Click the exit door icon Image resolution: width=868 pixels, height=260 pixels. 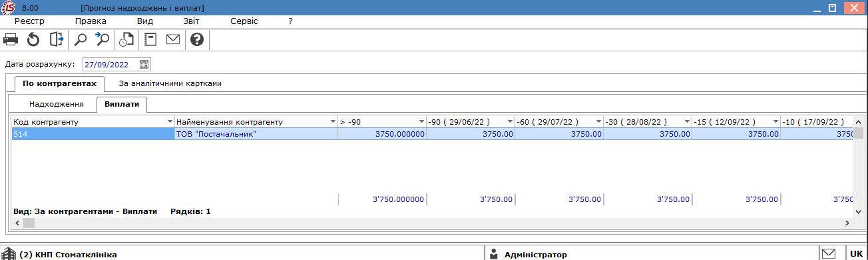click(x=57, y=40)
